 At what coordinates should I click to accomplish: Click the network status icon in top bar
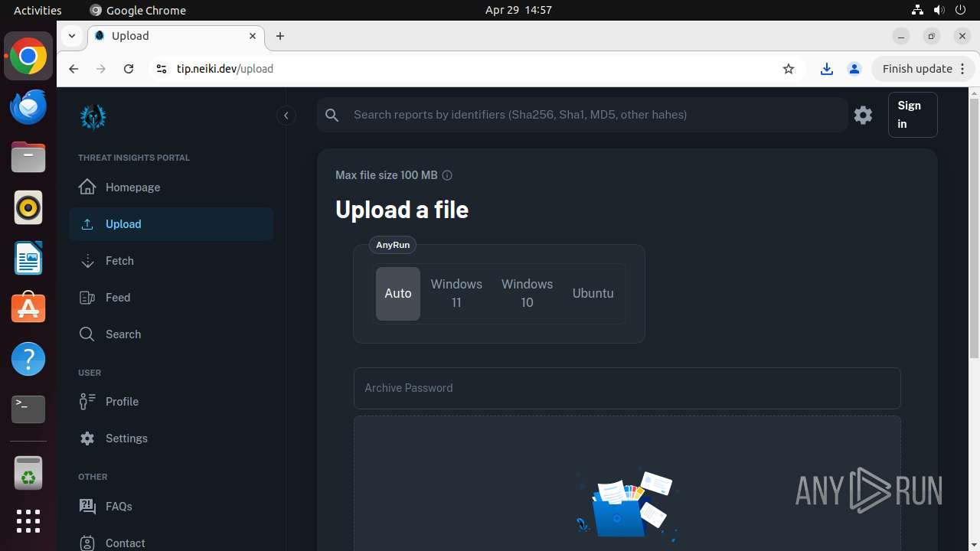tap(917, 10)
